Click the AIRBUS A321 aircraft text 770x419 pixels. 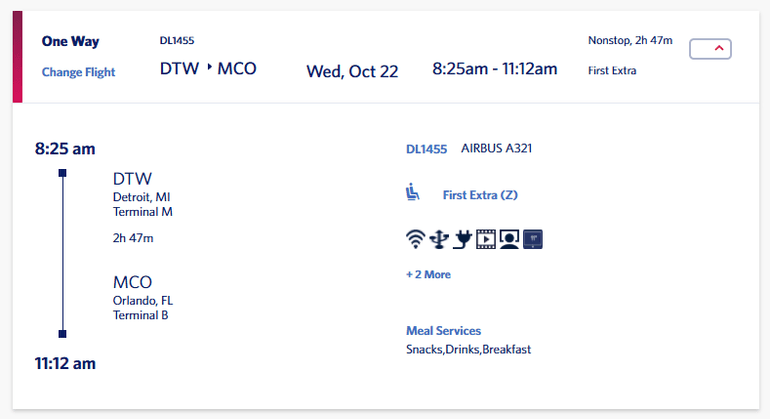click(x=496, y=149)
